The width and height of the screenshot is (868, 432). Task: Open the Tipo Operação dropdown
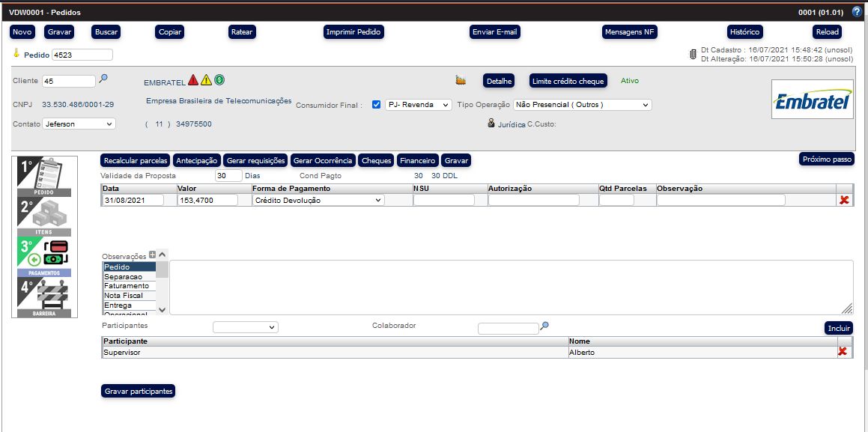coord(582,105)
